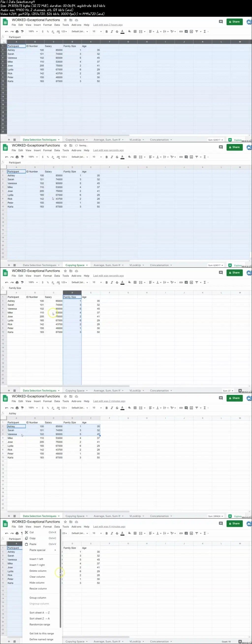Open Format menu in frame saying 2 minutes ago
Screen dimensions: 252x644
[x=47, y=401]
